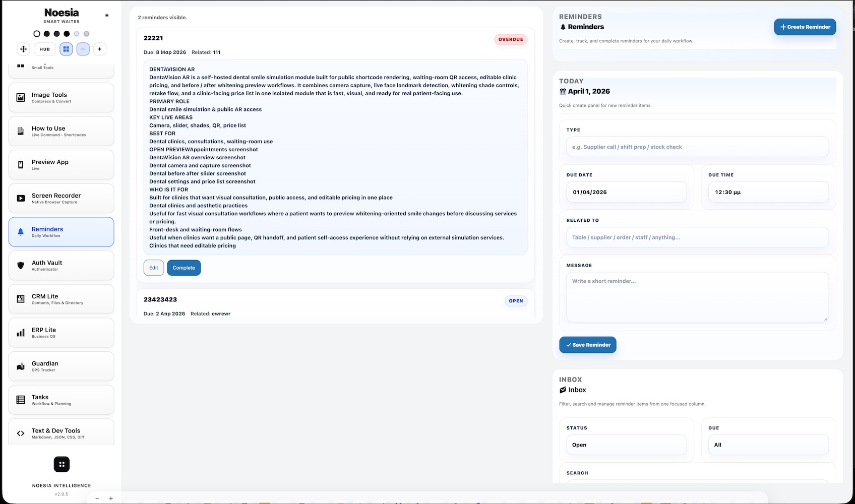Click the four-arrow move icon button
This screenshot has height=504, width=855.
[x=23, y=49]
